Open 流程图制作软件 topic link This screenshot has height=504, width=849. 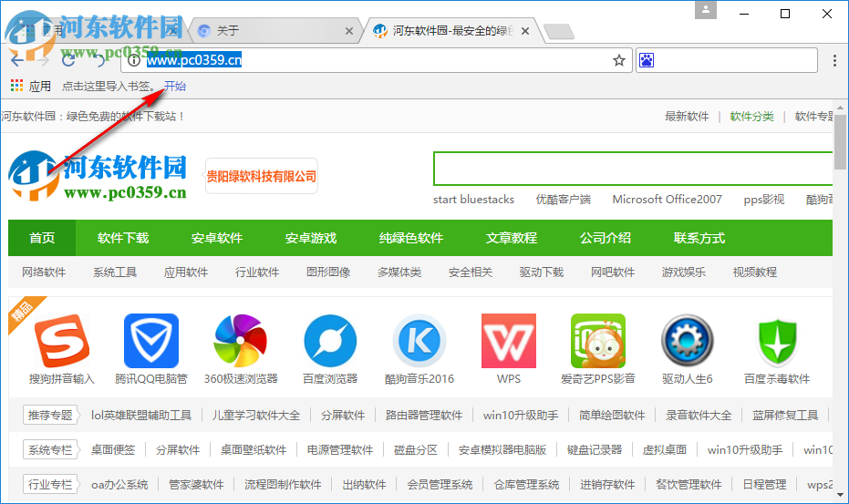click(x=283, y=485)
